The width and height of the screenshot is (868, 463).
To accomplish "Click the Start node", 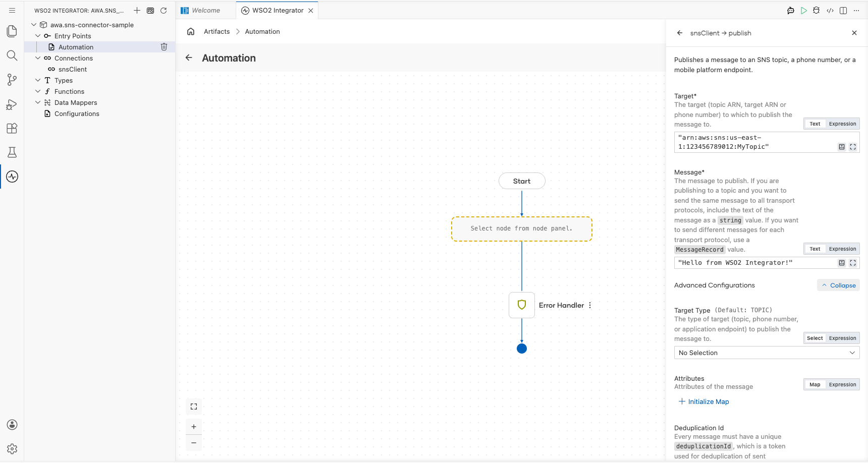I will click(522, 181).
